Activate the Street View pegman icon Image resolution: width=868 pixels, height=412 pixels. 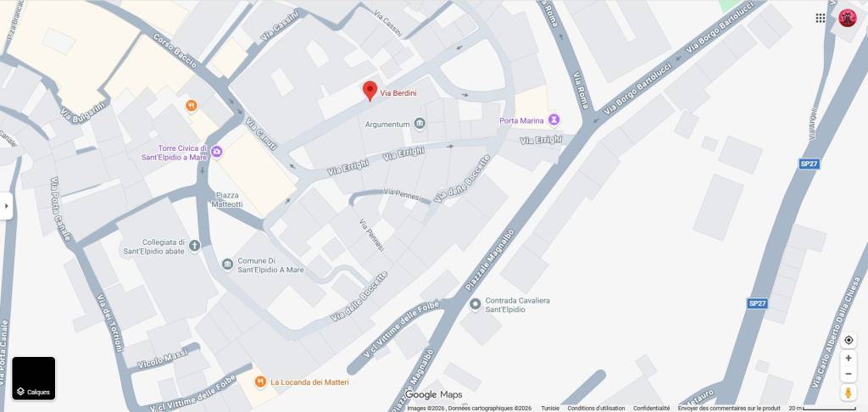coord(848,393)
